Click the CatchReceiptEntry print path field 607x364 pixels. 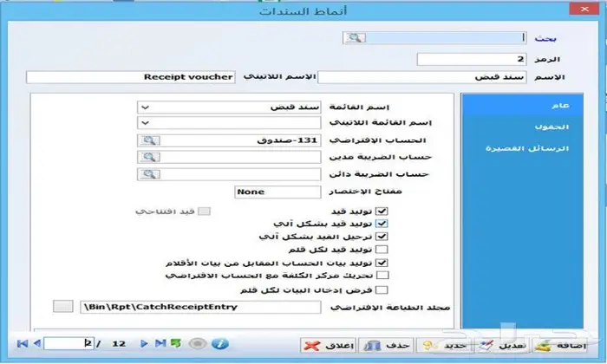(x=200, y=307)
